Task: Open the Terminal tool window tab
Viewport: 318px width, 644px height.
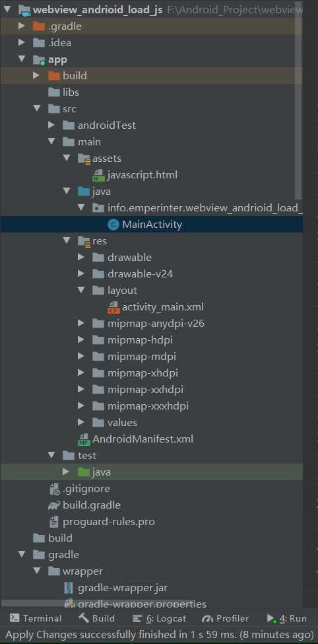Action: (x=36, y=618)
